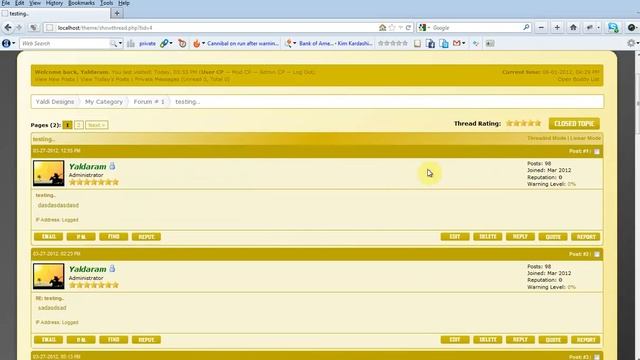Open dropdown arrow next to chain link icon

point(171,43)
